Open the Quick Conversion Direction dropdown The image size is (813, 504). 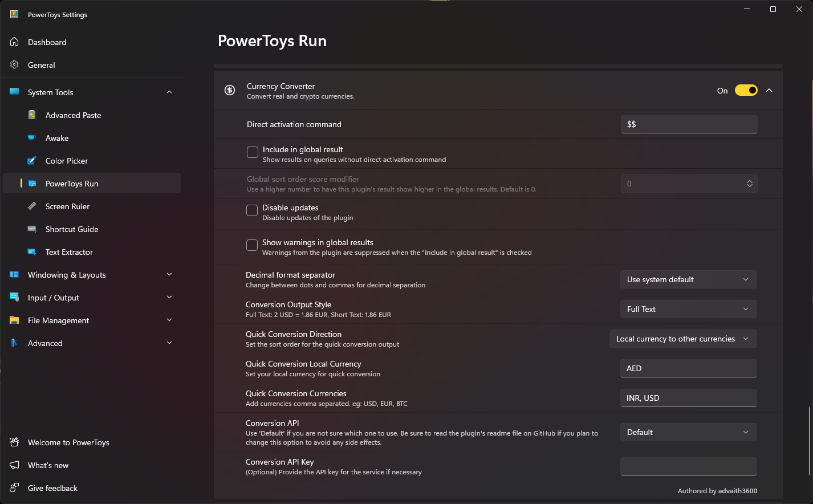683,339
